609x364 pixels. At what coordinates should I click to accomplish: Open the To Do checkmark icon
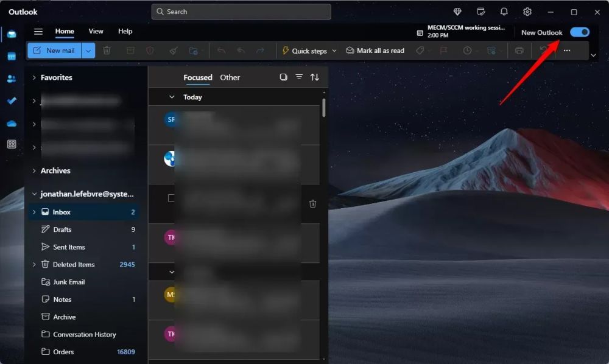click(x=12, y=101)
